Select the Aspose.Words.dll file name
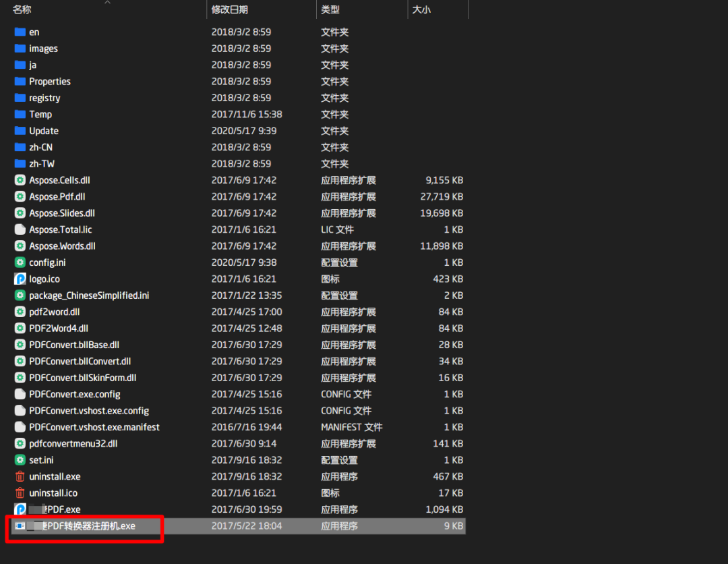 click(x=62, y=246)
